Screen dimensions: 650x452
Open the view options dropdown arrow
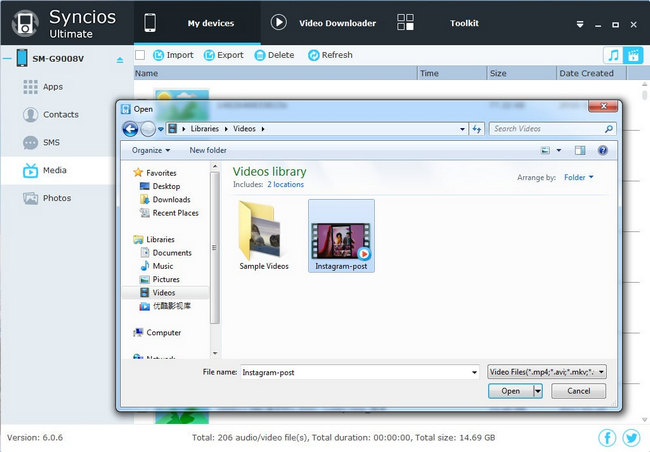[558, 150]
